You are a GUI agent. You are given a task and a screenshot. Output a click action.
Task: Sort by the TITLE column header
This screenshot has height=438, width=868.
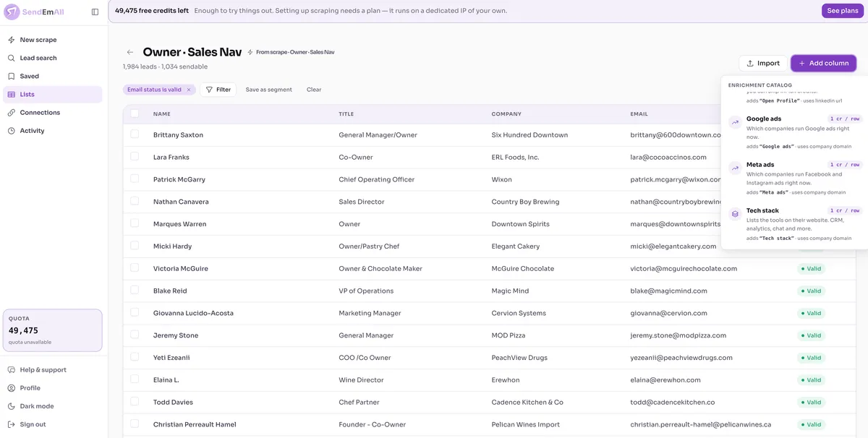(x=347, y=114)
